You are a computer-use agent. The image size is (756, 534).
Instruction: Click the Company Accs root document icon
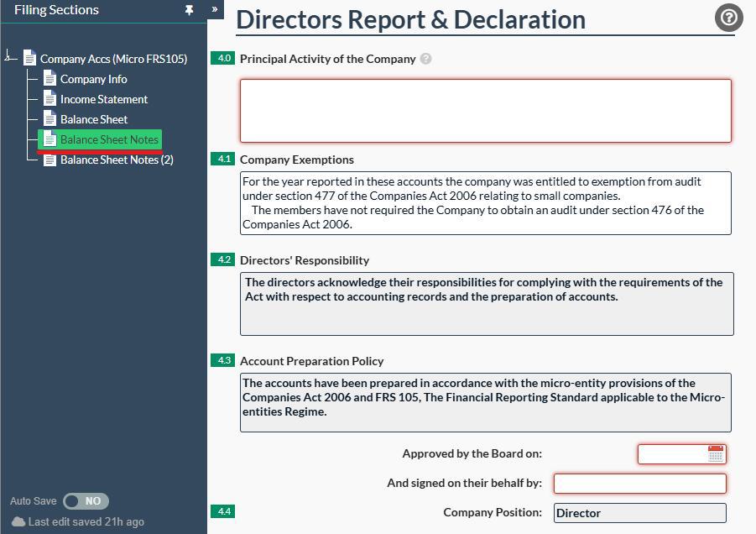(29, 59)
